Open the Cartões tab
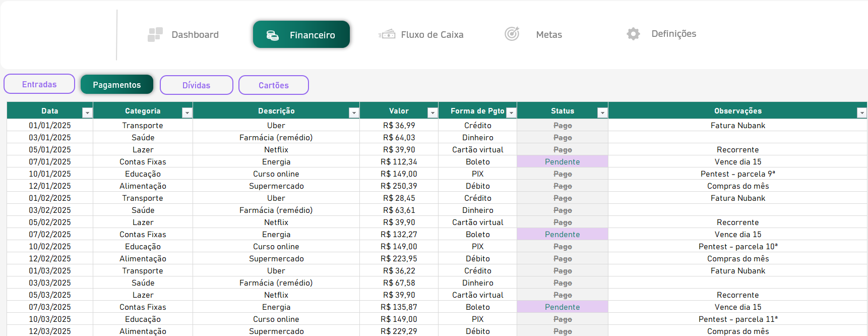 click(273, 85)
